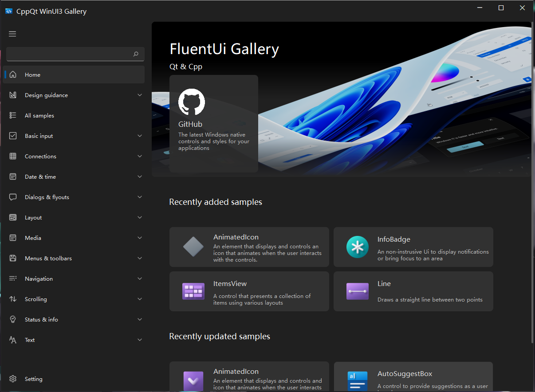
Task: Click the Connections grid icon
Action: (x=13, y=156)
